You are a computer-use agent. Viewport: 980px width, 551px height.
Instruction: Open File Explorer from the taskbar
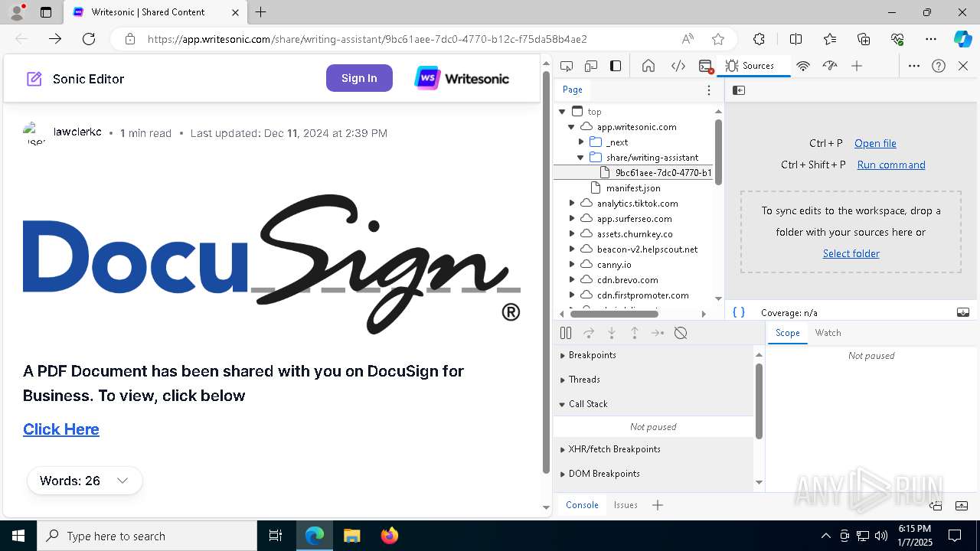pyautogui.click(x=351, y=536)
